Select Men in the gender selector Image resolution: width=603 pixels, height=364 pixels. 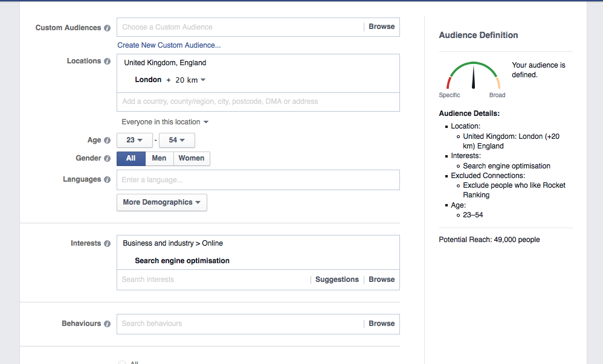[x=159, y=158]
